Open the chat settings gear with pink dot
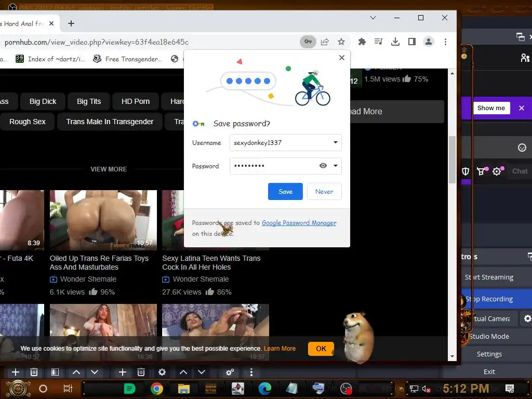The image size is (532, 399). [497, 171]
